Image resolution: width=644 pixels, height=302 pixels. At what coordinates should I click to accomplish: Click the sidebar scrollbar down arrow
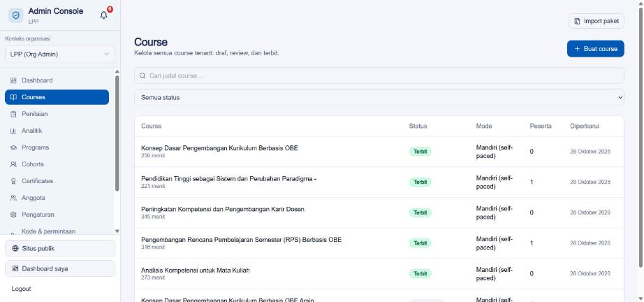[117, 231]
